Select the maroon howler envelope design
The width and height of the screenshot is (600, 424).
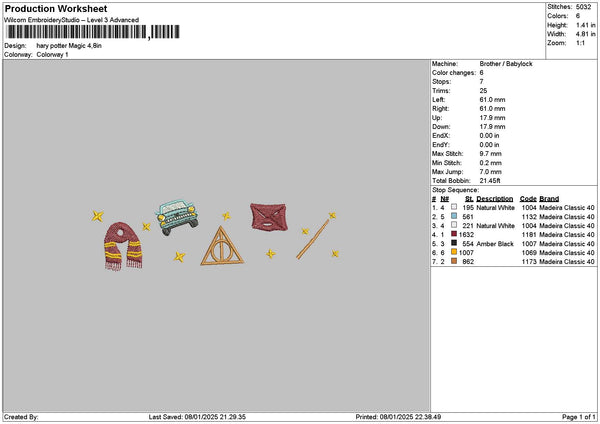pos(269,217)
